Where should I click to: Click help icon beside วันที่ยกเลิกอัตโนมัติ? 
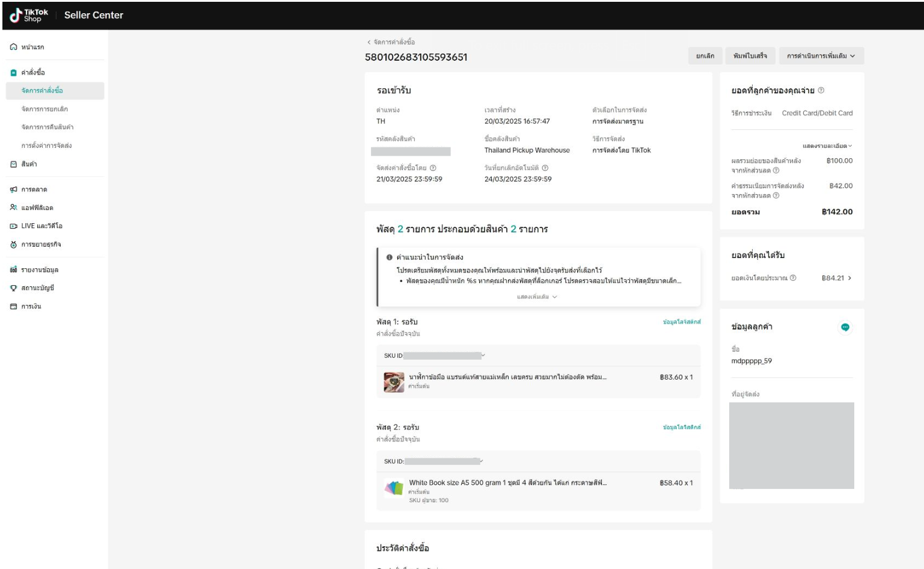coord(545,168)
